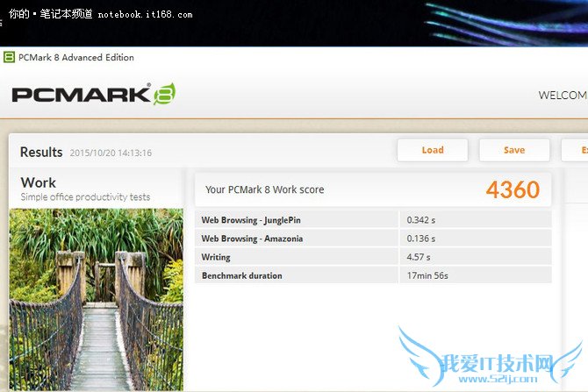Click the notebook.it168.com banner text

click(x=145, y=15)
